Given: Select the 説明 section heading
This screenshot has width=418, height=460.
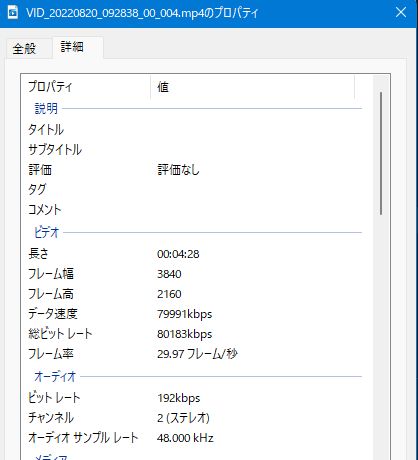Looking at the screenshot, I should [46, 109].
